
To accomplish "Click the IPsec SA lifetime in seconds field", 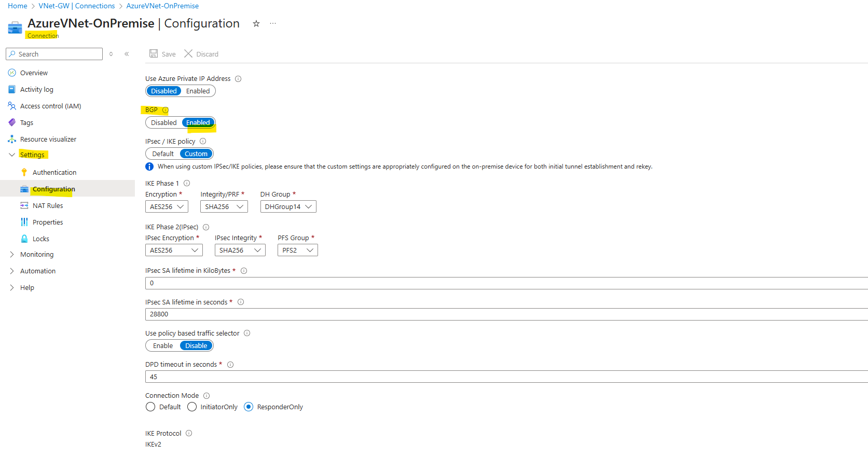I will pos(506,314).
